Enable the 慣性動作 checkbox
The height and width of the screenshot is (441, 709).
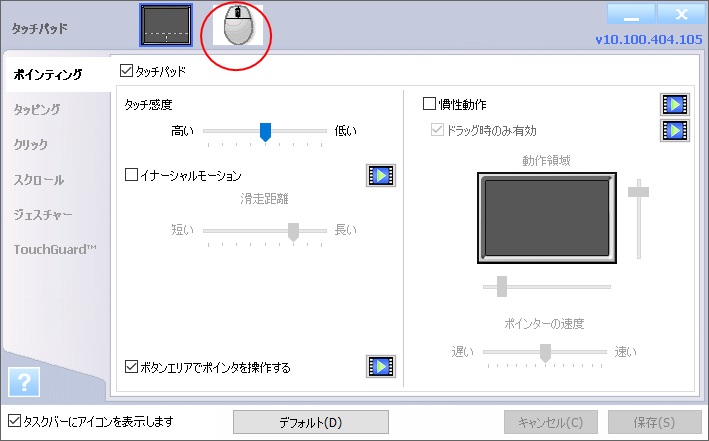point(430,104)
